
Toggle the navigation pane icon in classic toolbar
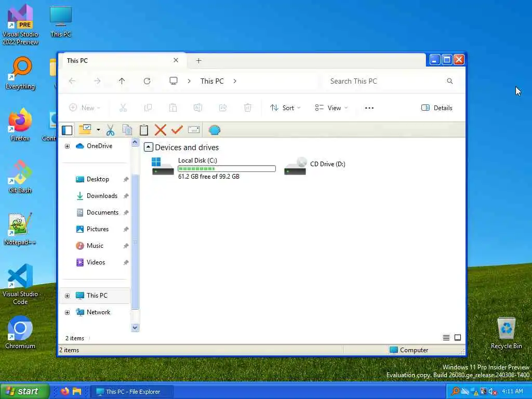pos(67,130)
